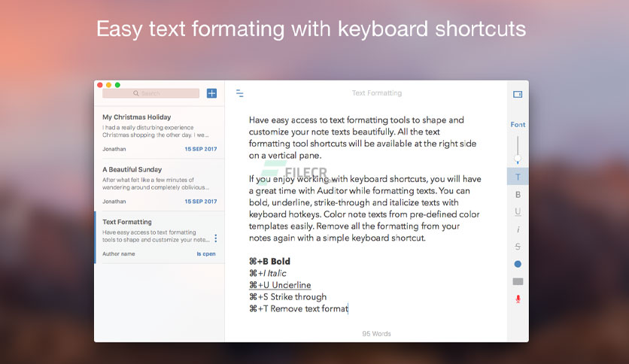Click the ⌘+S Strike through line
Viewport: 629px width, 364px height.
point(287,297)
